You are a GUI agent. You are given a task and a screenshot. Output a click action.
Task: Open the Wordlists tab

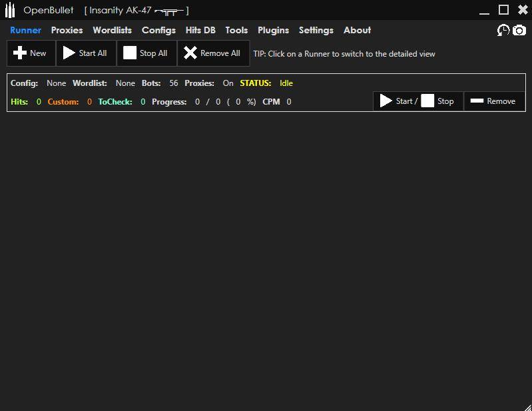(x=113, y=30)
